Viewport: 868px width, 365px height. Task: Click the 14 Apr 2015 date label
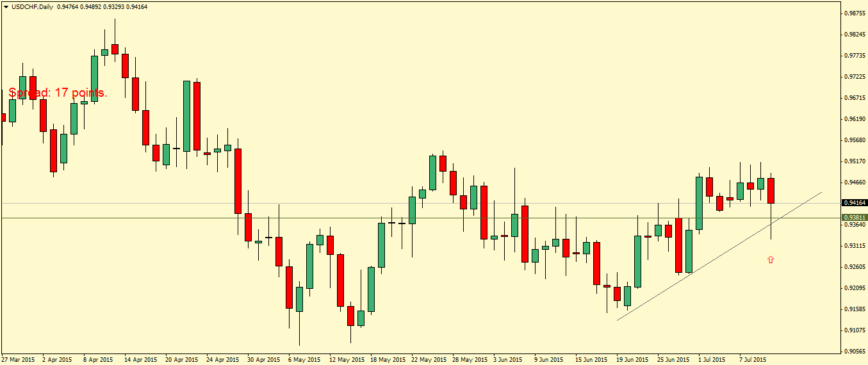coord(140,359)
